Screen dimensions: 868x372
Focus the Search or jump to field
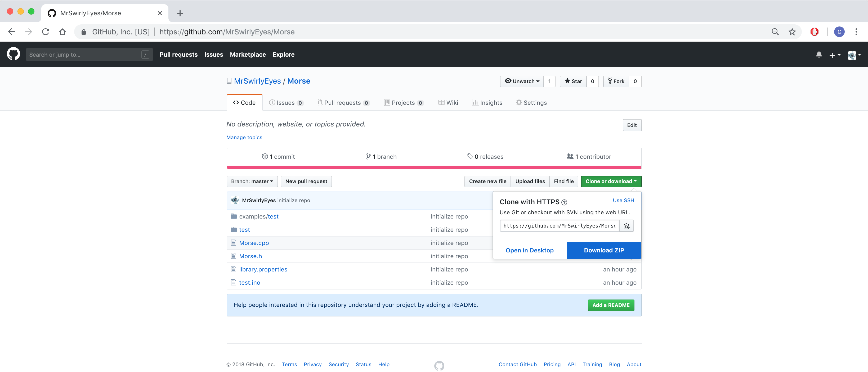[x=84, y=55]
